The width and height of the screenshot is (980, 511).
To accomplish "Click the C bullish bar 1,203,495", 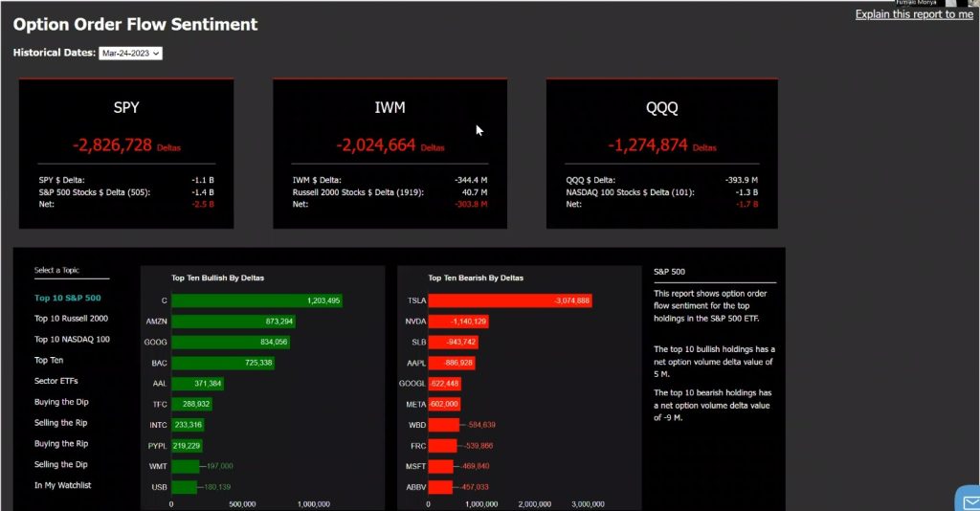I will click(x=256, y=300).
